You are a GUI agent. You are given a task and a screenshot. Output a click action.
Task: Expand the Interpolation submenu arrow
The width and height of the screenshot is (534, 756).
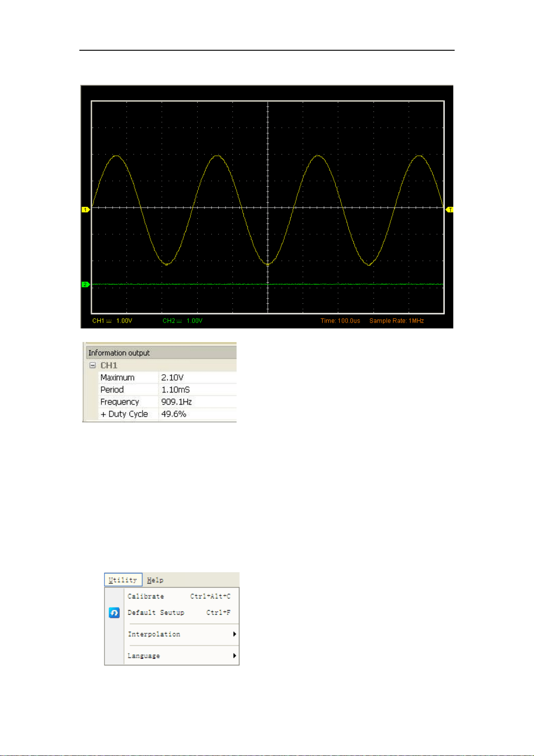(x=234, y=634)
